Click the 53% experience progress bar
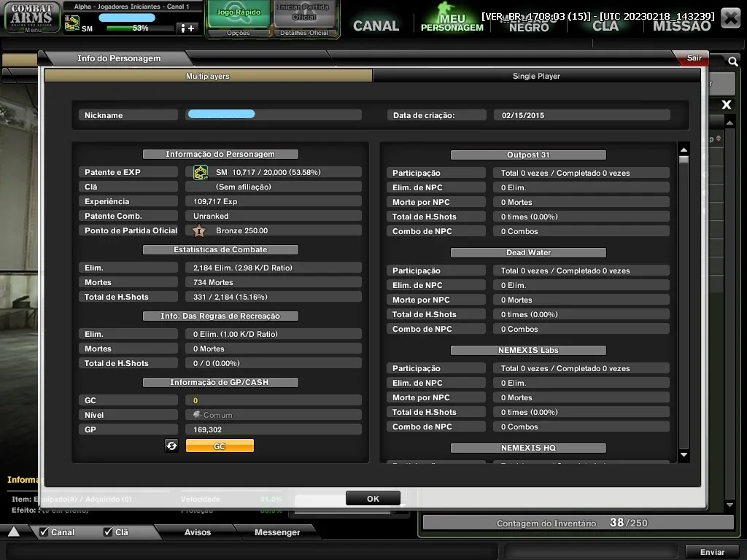Image resolution: width=747 pixels, height=560 pixels. tap(140, 28)
